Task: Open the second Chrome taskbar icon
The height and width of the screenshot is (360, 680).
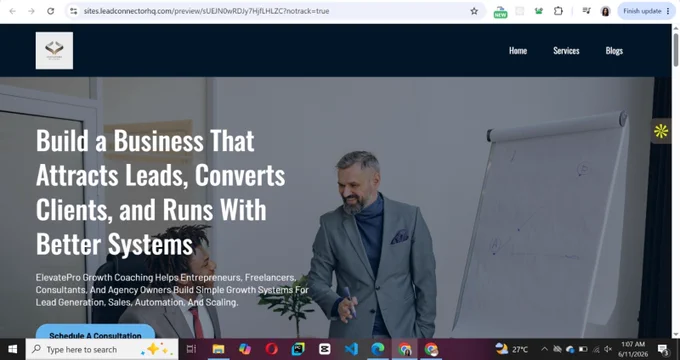Action: coord(431,349)
